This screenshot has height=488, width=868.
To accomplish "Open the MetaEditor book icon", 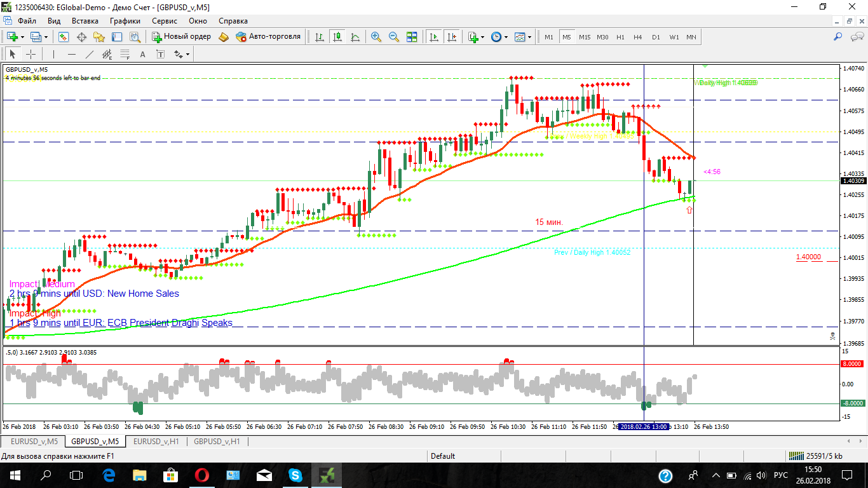I will pos(224,37).
